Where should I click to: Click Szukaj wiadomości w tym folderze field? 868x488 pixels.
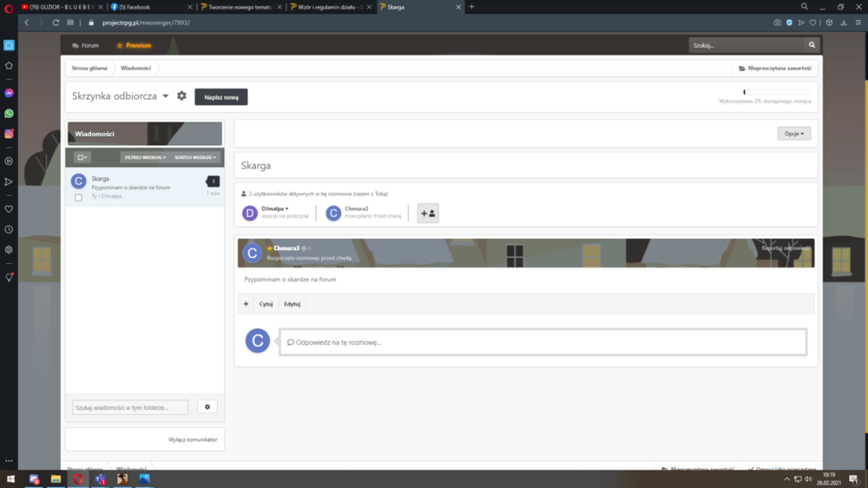tap(130, 408)
